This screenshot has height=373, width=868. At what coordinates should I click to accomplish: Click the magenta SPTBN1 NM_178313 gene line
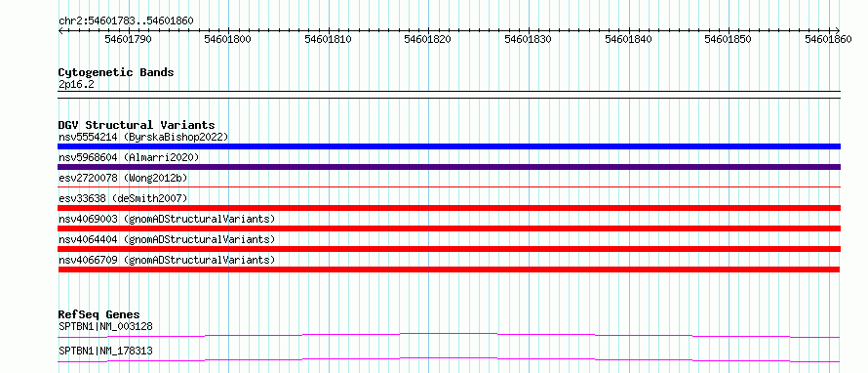449,359
